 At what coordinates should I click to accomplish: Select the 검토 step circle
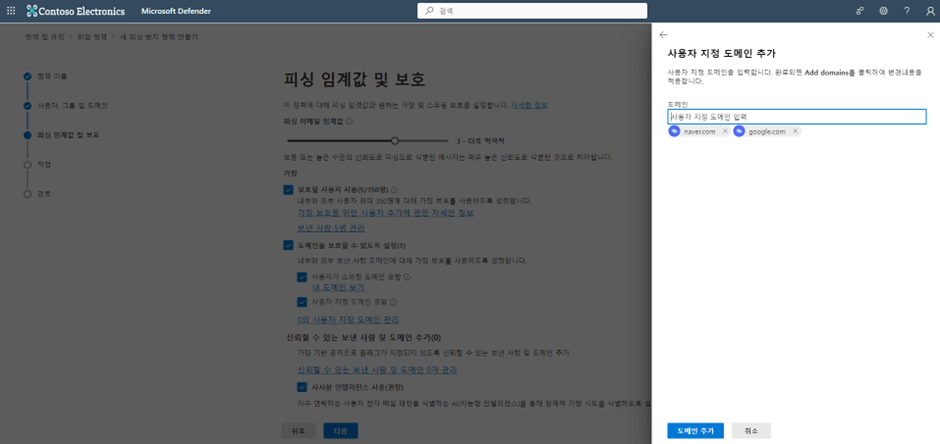[x=27, y=194]
